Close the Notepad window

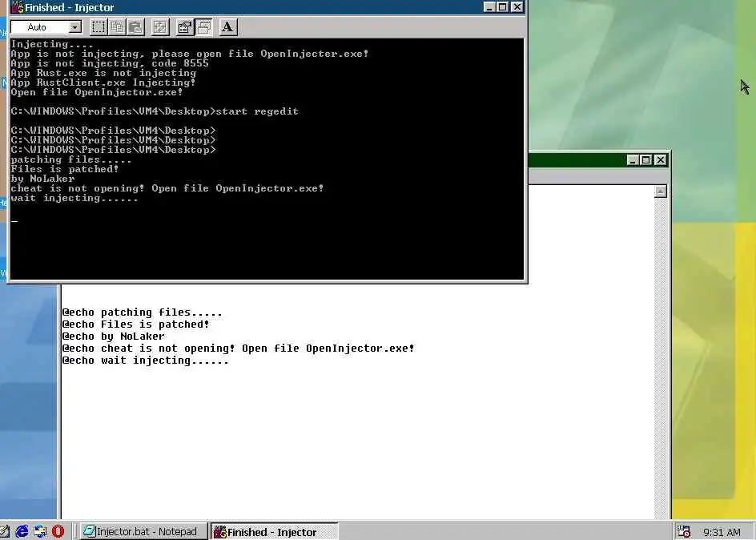click(661, 160)
